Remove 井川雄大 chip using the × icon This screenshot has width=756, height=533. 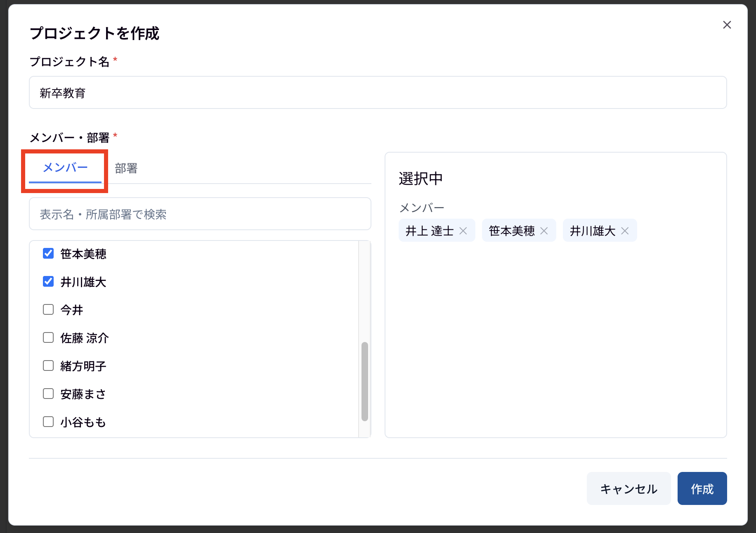(x=625, y=231)
